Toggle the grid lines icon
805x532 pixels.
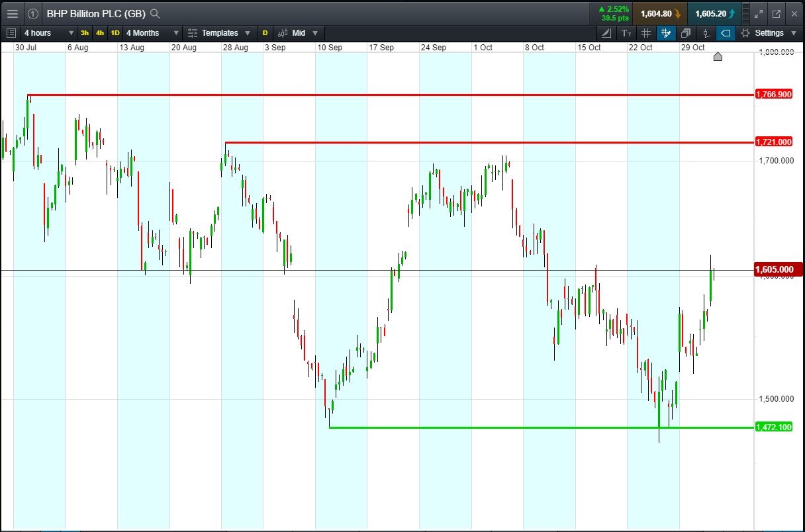pyautogui.click(x=646, y=32)
